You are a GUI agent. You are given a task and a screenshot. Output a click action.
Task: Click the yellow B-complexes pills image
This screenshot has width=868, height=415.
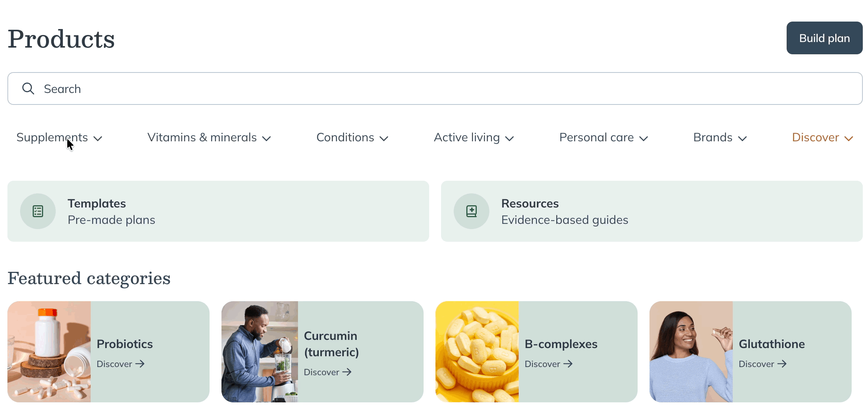click(477, 351)
